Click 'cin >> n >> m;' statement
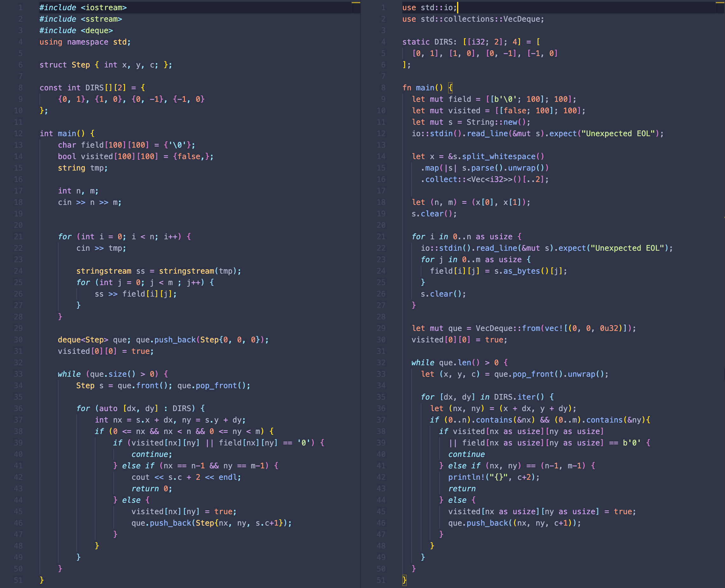This screenshot has height=588, width=725. (x=89, y=202)
